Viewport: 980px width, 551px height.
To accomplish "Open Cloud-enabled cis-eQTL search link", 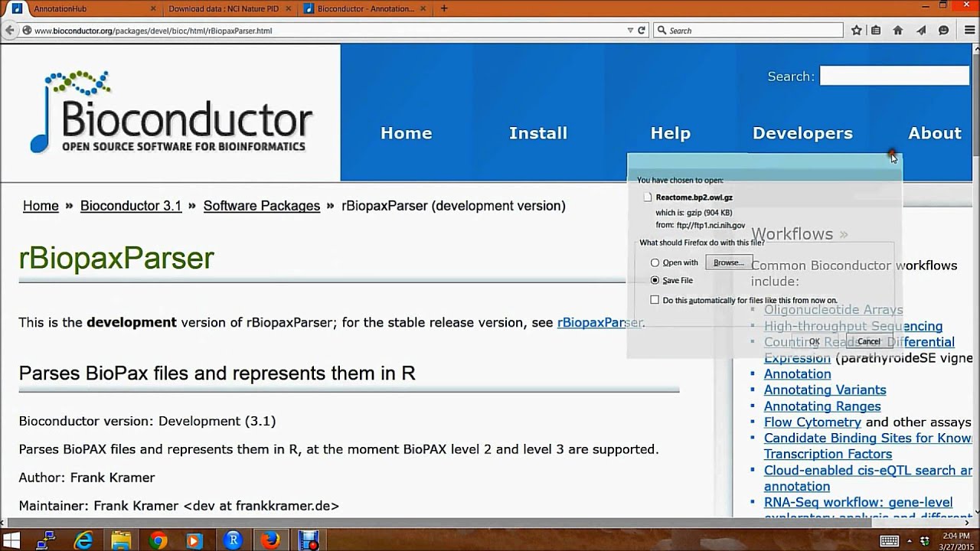I will point(868,478).
